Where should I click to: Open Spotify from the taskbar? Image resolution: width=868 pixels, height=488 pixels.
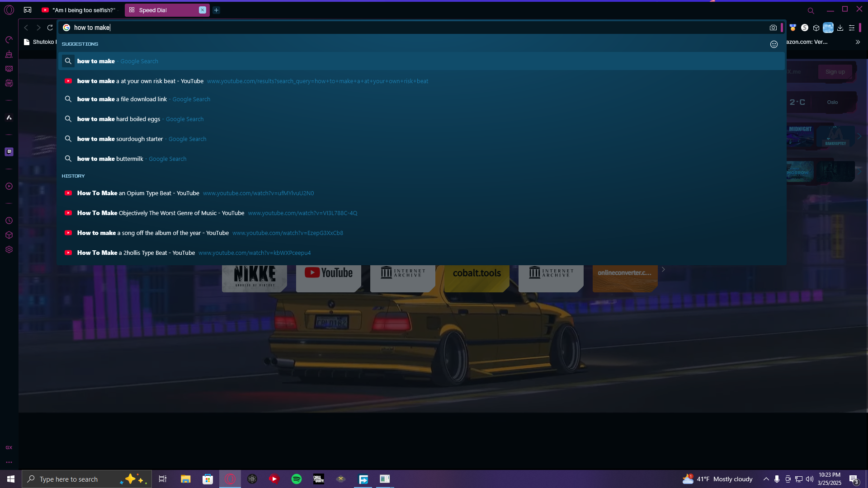coord(297,479)
